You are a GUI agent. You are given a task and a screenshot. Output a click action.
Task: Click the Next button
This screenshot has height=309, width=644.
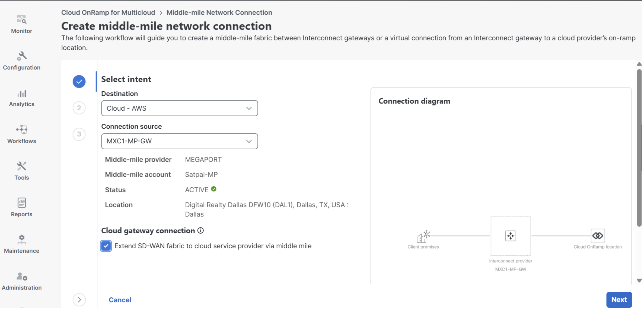tap(619, 300)
